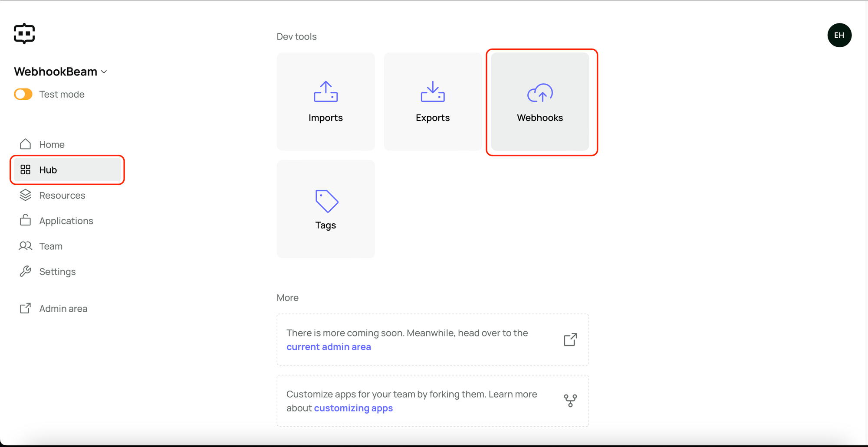This screenshot has width=868, height=447.
Task: Open Settings from the sidebar
Action: [x=57, y=272]
